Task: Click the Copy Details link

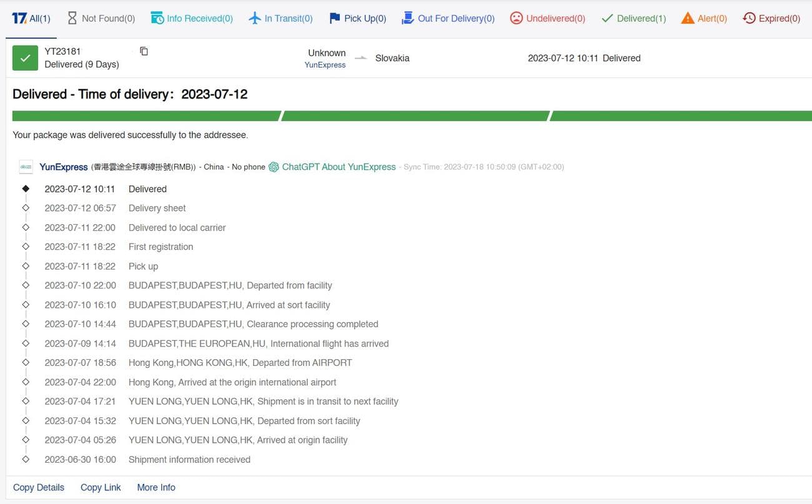Action: tap(38, 487)
